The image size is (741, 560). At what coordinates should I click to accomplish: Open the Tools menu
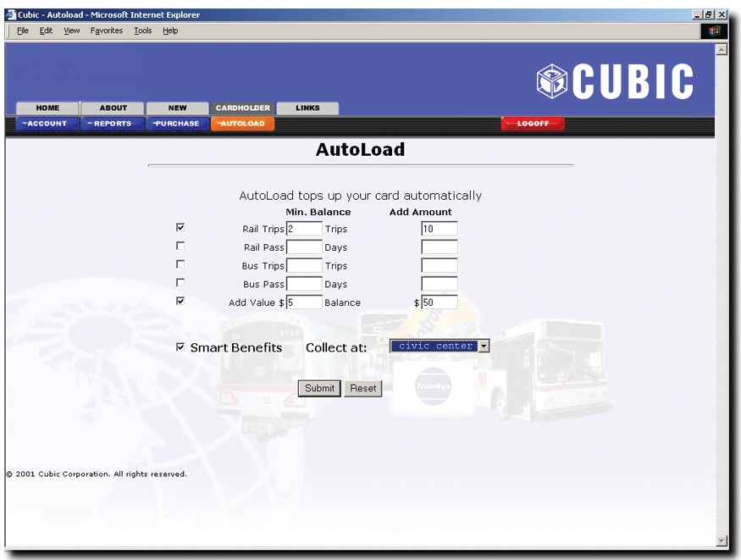coord(142,30)
